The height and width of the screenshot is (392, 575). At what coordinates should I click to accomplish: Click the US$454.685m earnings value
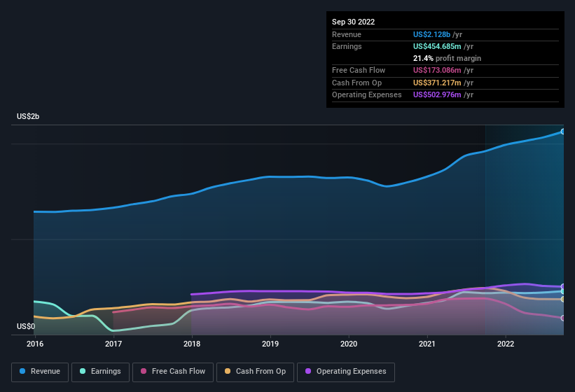pos(437,46)
